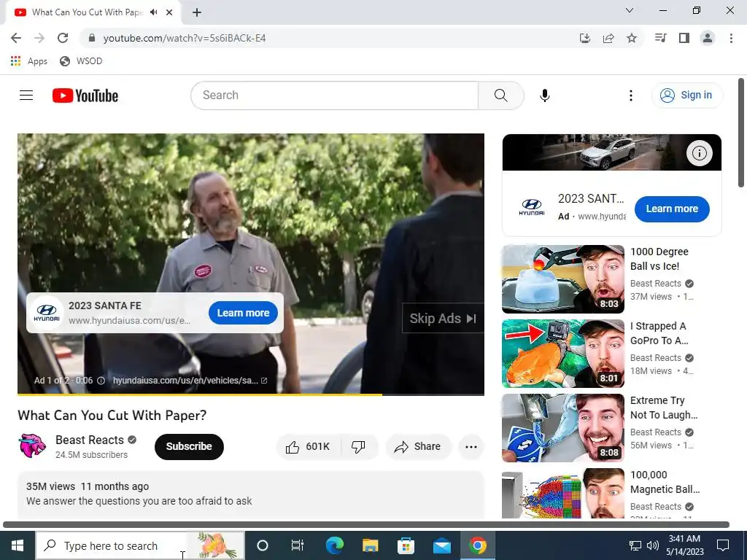This screenshot has height=560, width=747.
Task: Open Apps shortcut in bookmarks bar
Action: (29, 61)
